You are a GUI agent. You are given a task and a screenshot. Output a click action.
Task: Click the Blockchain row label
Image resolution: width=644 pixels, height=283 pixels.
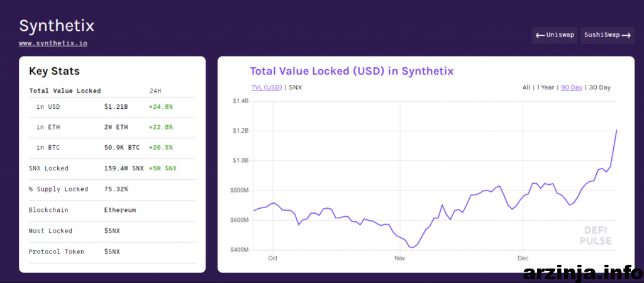(48, 210)
